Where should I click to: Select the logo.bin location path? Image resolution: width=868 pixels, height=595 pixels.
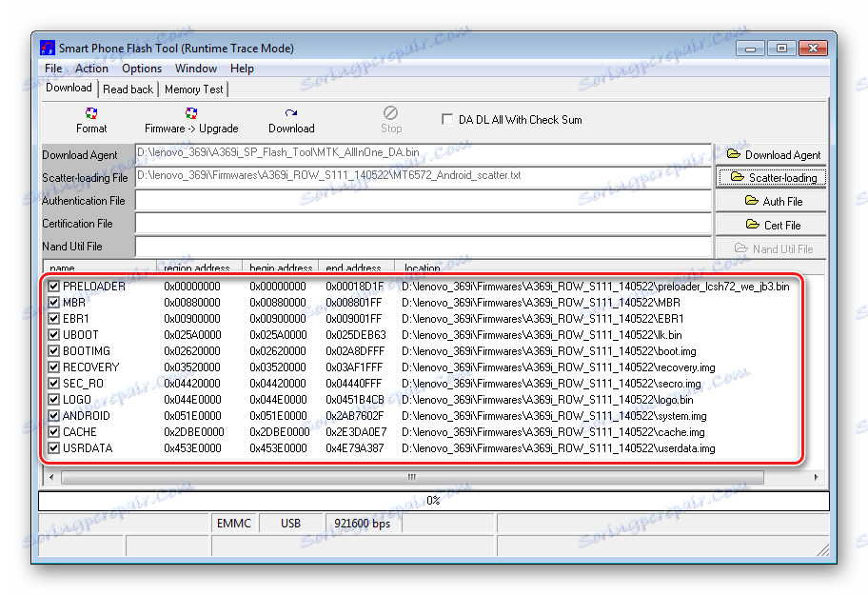coord(547,400)
